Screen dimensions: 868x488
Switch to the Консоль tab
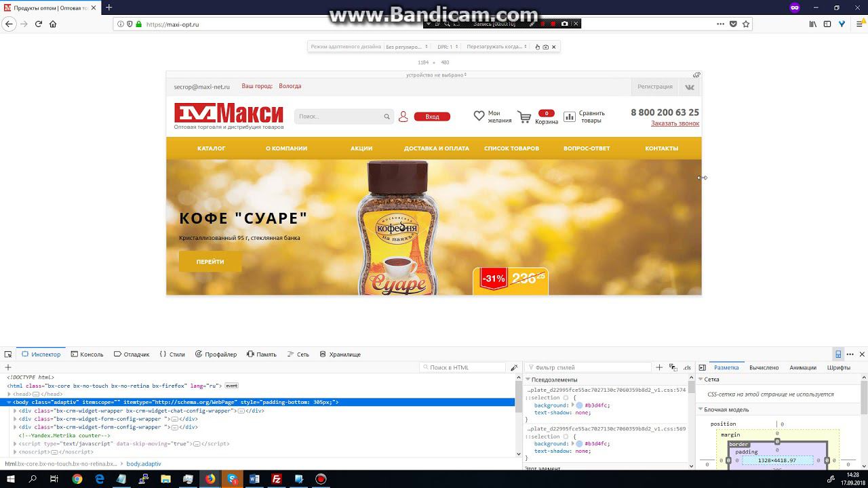pos(87,354)
